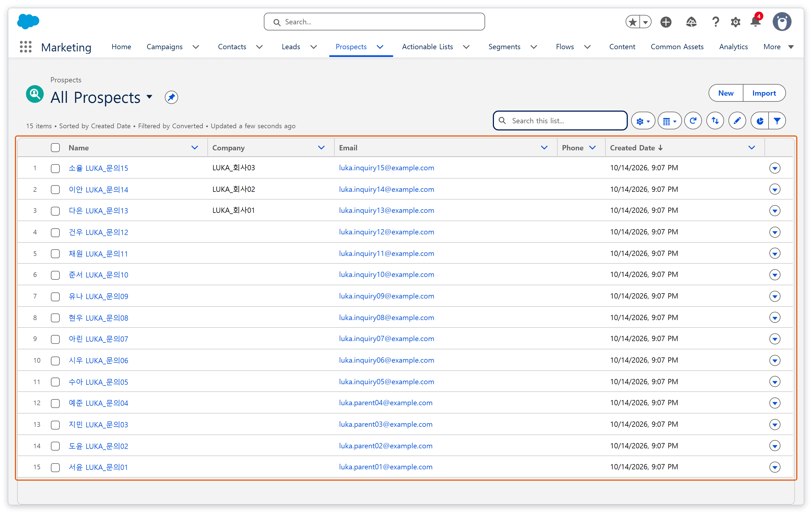The width and height of the screenshot is (812, 513).
Task: Click the notifications bell icon
Action: (755, 22)
